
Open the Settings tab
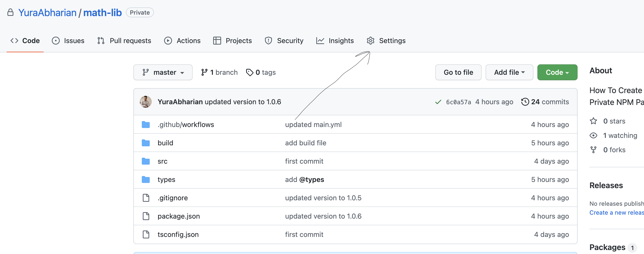[x=386, y=41]
